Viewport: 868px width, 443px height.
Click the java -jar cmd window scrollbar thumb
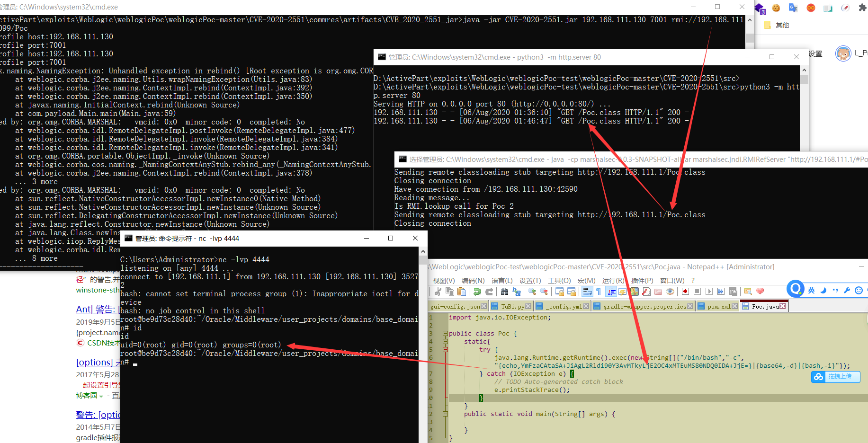click(750, 38)
